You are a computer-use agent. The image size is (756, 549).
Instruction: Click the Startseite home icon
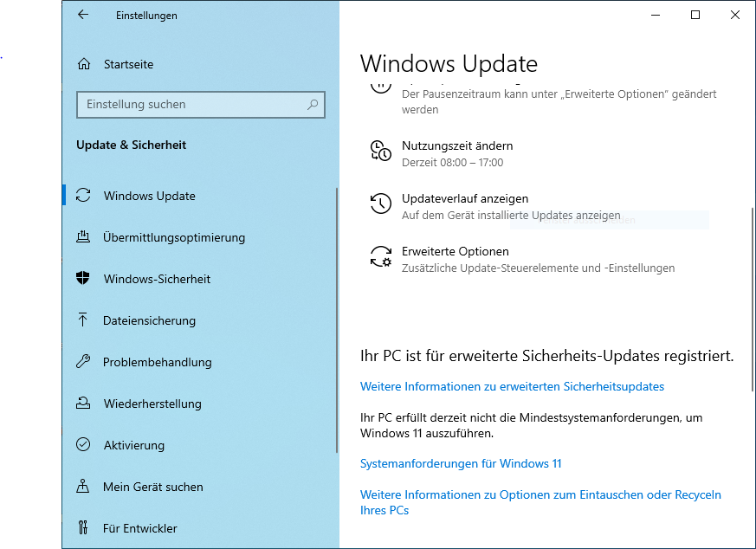click(x=84, y=64)
